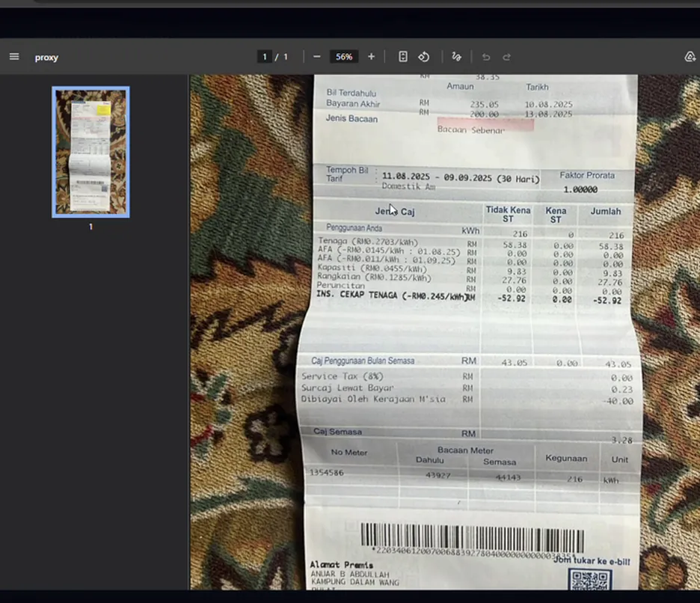Click the Tidak Kena ST column header
This screenshot has width=700, height=603.
coord(508,215)
